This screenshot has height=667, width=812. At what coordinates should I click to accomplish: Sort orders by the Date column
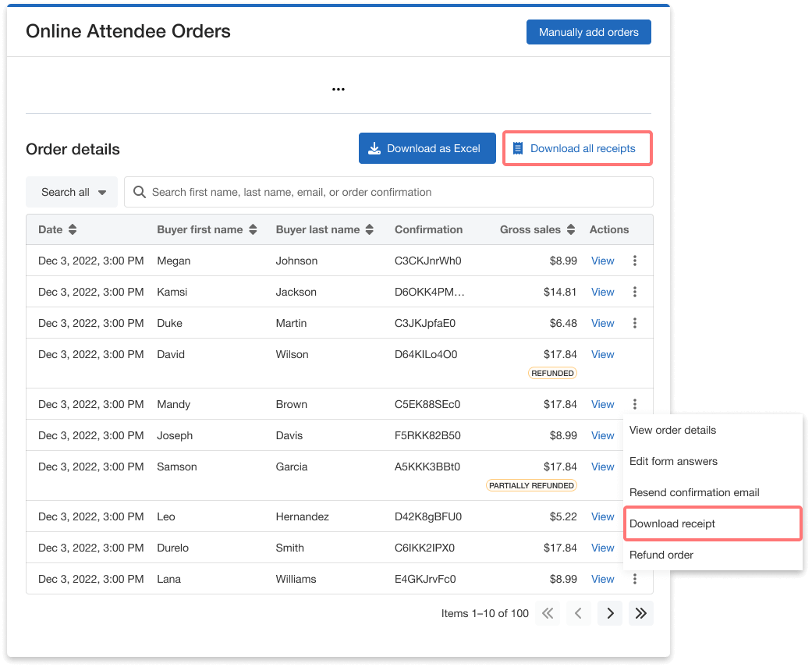(73, 230)
